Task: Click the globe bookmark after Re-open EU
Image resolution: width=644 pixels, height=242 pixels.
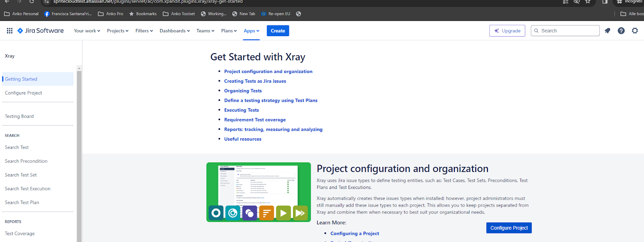Action: tap(298, 14)
